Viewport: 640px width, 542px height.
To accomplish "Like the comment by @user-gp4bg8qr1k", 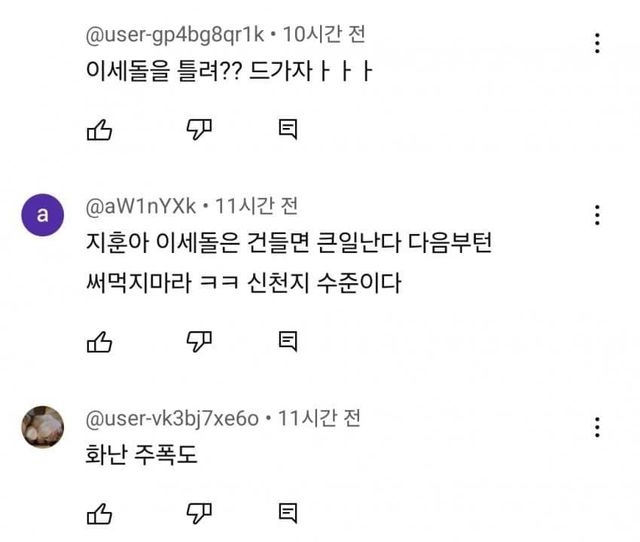I will point(99,129).
